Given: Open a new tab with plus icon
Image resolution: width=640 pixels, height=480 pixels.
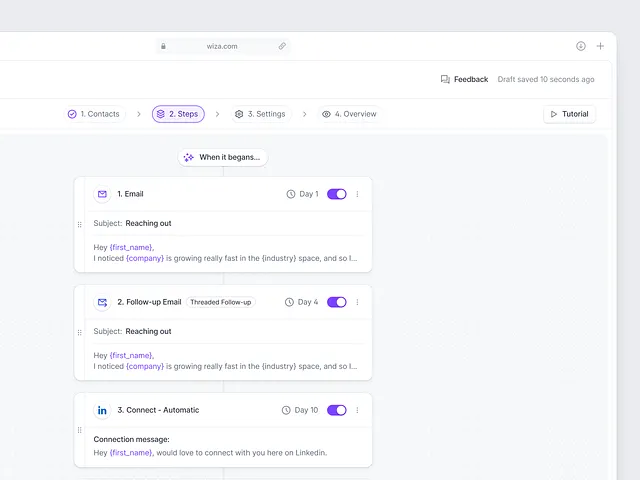Looking at the screenshot, I should 600,46.
